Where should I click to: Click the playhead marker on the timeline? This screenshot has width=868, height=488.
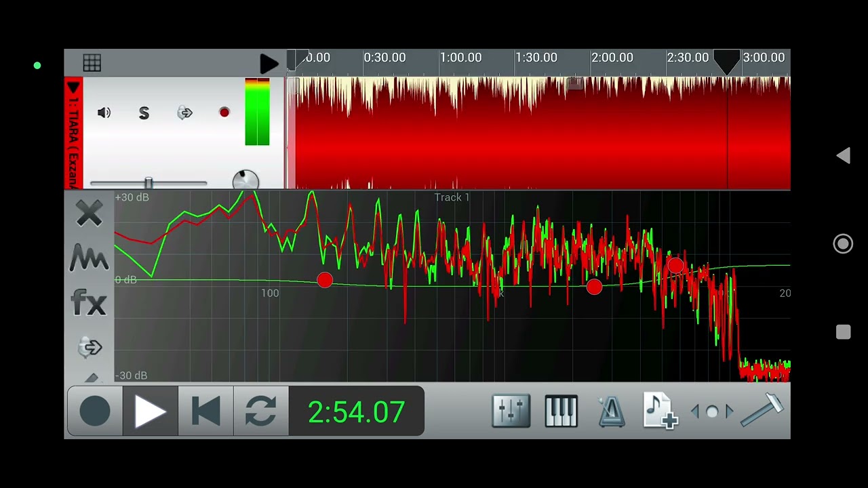click(x=727, y=62)
